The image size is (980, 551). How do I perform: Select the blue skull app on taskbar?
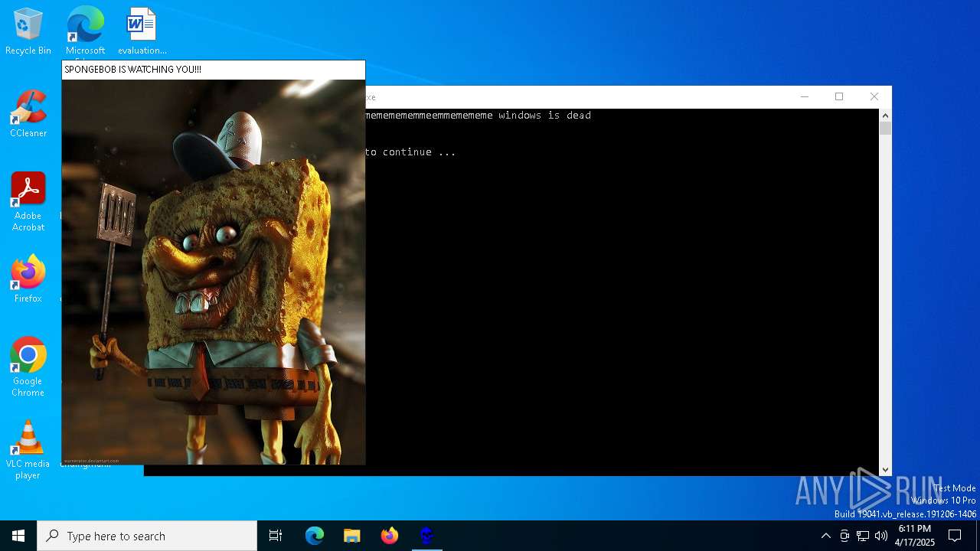click(426, 536)
